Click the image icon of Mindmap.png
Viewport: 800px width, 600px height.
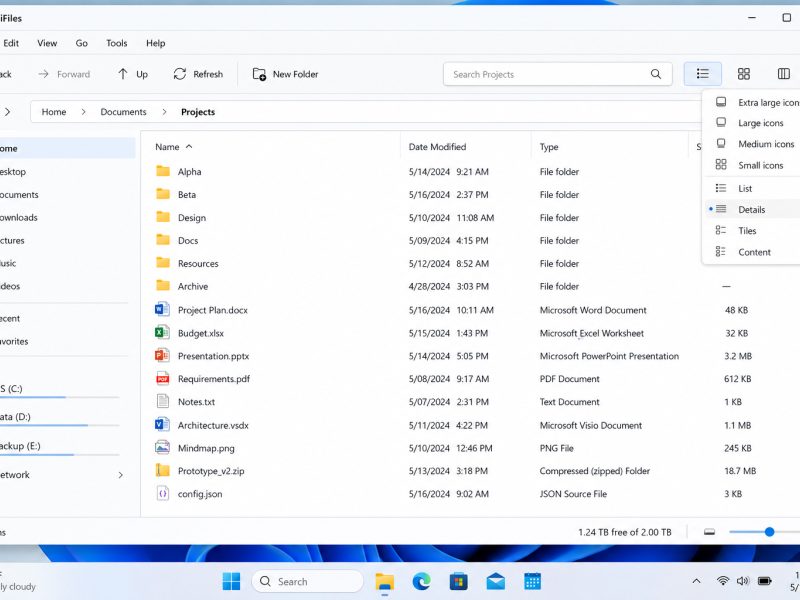(x=162, y=447)
